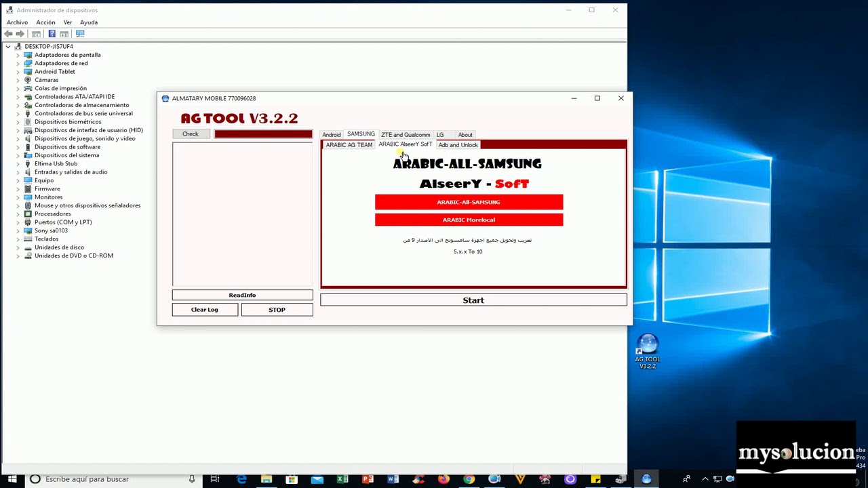Image resolution: width=868 pixels, height=488 pixels.
Task: Click the STOP button
Action: click(x=277, y=310)
